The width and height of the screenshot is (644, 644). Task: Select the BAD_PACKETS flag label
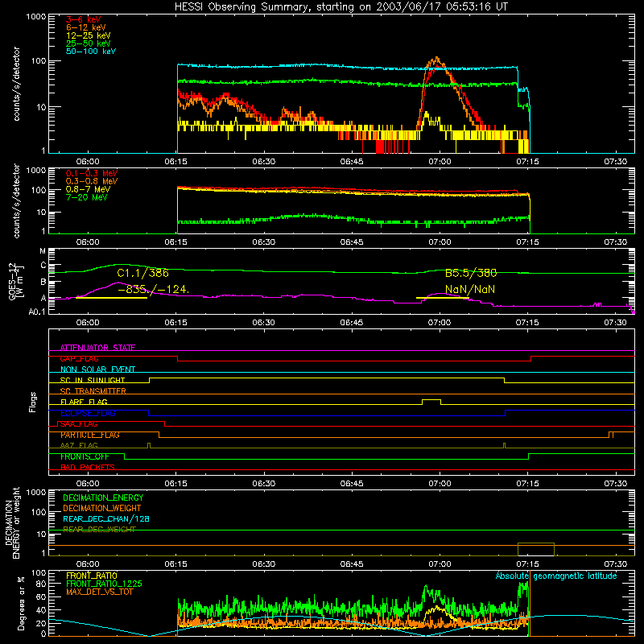click(88, 467)
